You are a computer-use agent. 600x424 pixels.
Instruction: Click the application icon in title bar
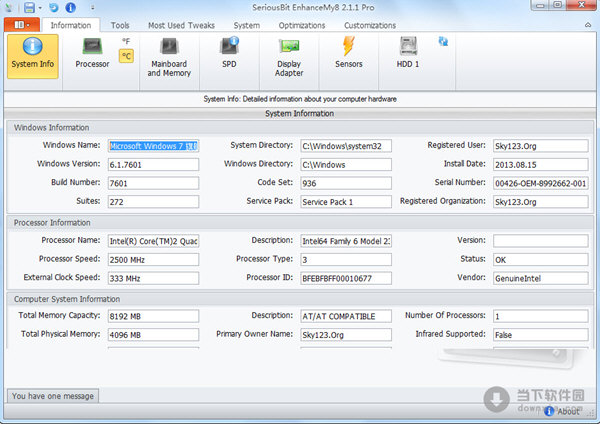coord(8,7)
